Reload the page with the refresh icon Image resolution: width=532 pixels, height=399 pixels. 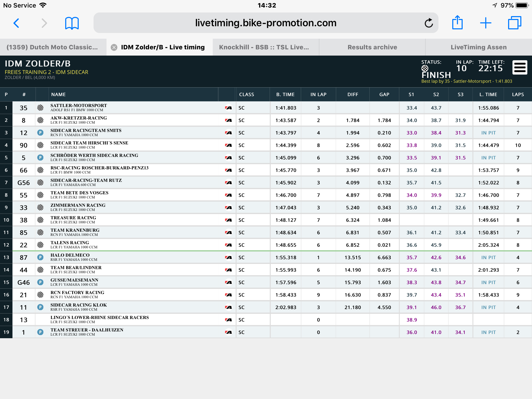point(429,23)
